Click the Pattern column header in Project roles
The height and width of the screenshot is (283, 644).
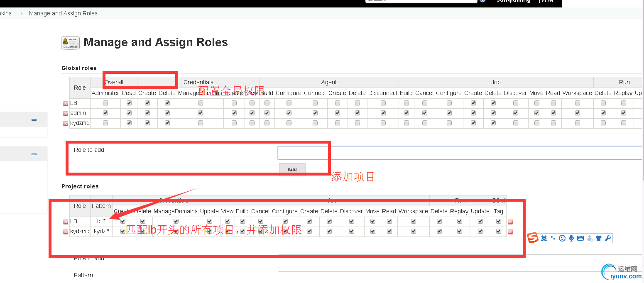[x=101, y=206]
